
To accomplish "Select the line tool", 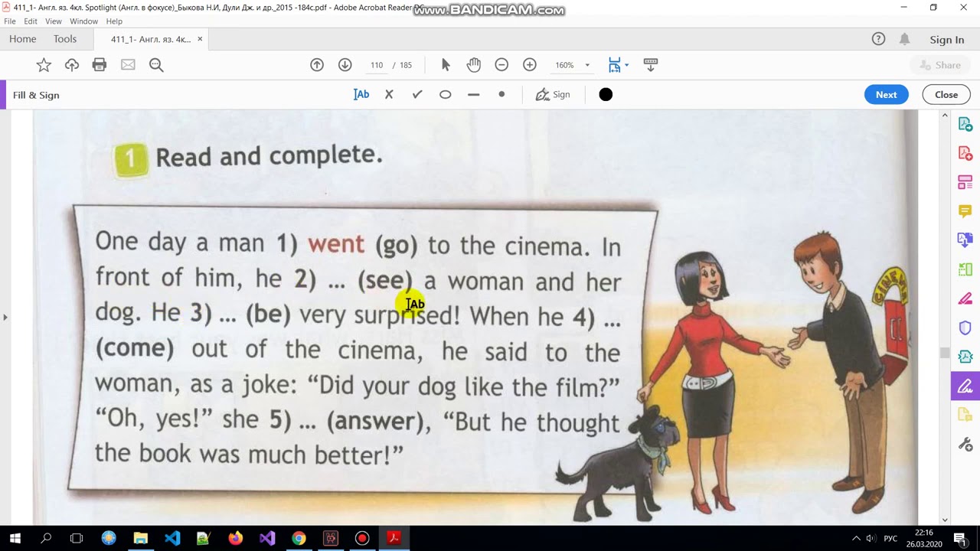I will click(x=473, y=95).
